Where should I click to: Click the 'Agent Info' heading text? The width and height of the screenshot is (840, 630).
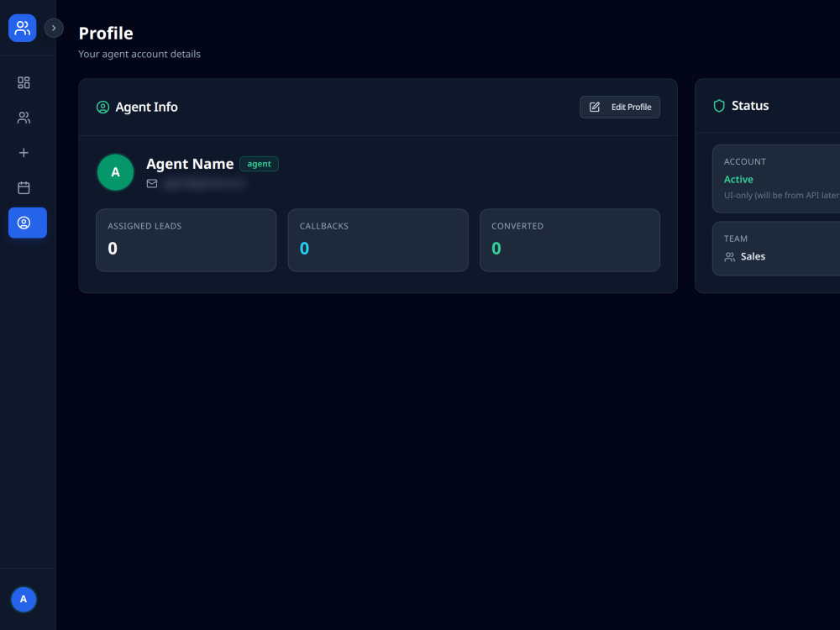pyautogui.click(x=146, y=108)
